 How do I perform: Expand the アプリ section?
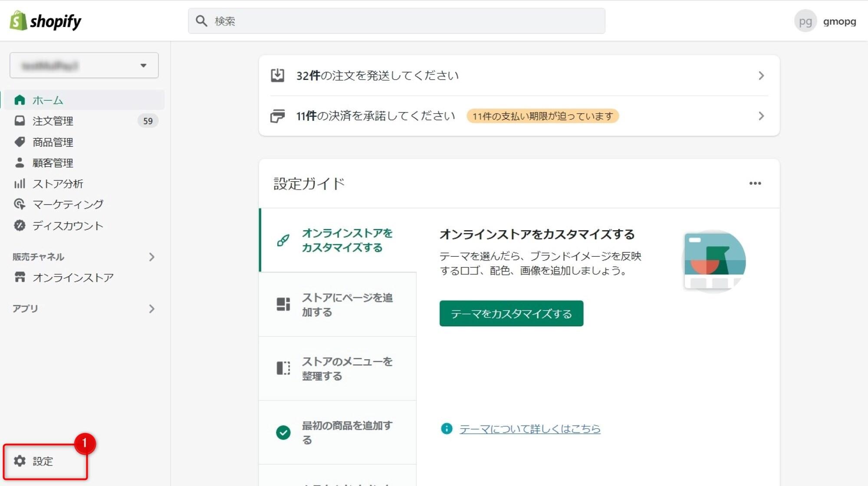152,309
